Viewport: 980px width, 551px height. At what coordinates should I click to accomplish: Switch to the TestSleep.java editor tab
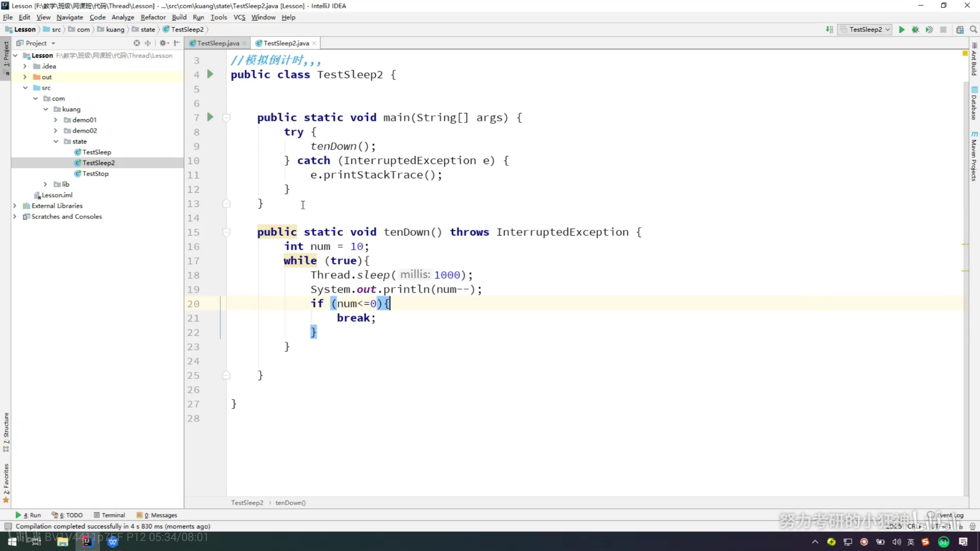[218, 43]
